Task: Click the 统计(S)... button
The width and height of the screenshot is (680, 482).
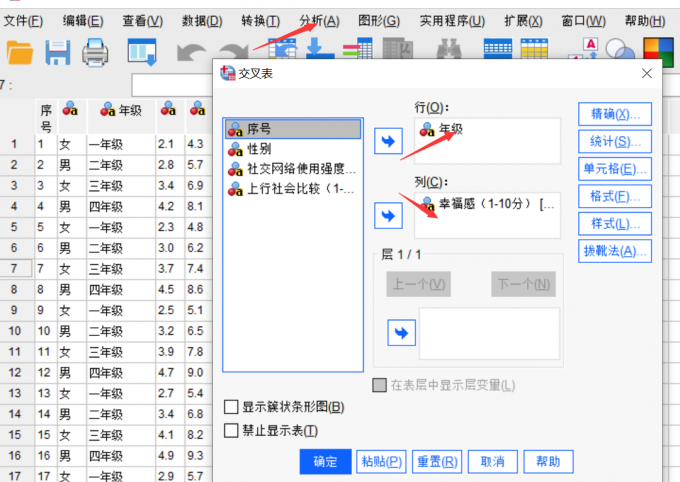Action: [x=615, y=141]
